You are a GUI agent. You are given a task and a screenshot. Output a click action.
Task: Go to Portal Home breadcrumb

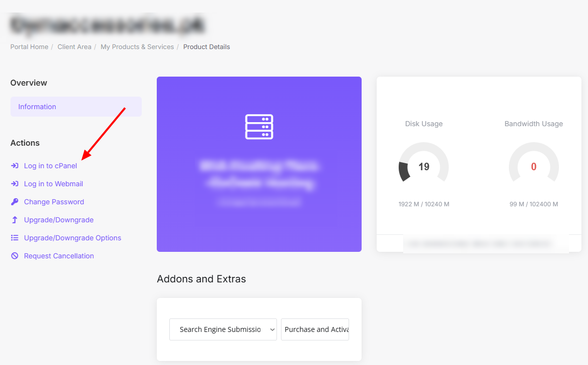point(29,47)
